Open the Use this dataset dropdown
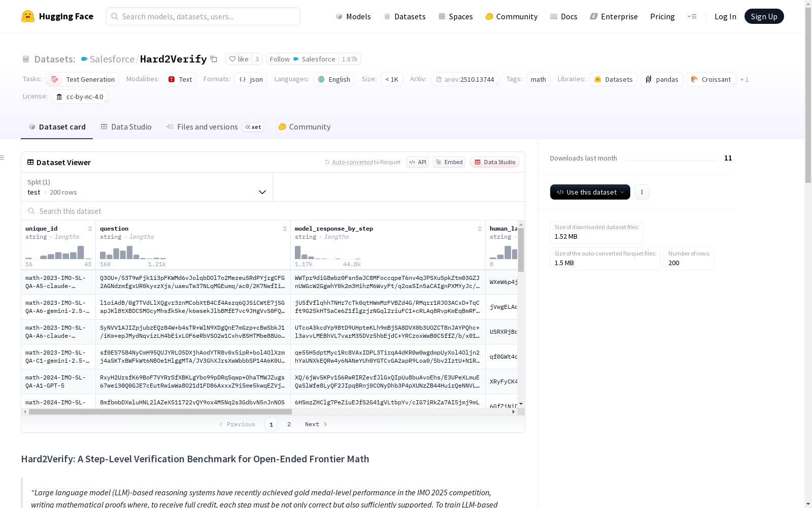Image resolution: width=812 pixels, height=508 pixels. point(590,192)
